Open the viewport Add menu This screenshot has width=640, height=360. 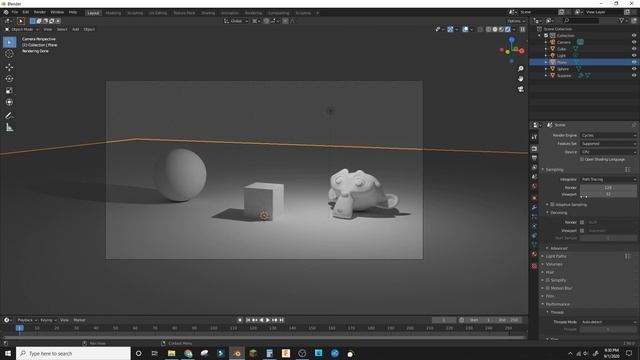tap(76, 29)
